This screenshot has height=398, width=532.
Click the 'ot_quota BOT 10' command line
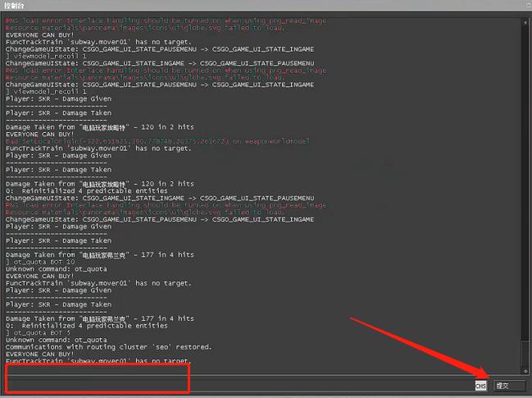click(42, 262)
